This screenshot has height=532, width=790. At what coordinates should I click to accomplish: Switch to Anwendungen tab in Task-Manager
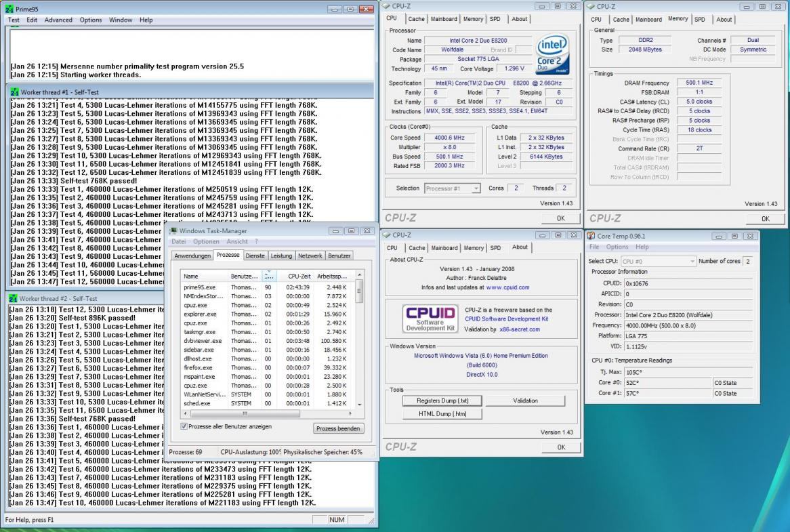pos(192,256)
